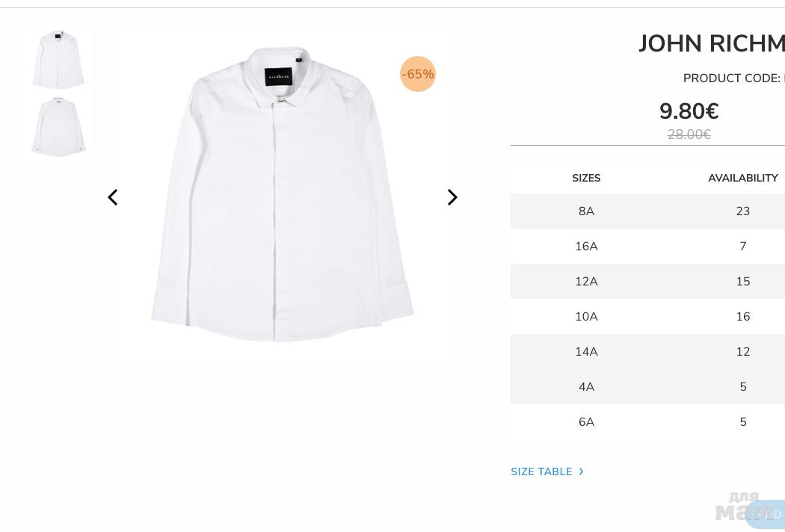Click the large white shirt photo
The image size is (785, 532).
(x=282, y=194)
